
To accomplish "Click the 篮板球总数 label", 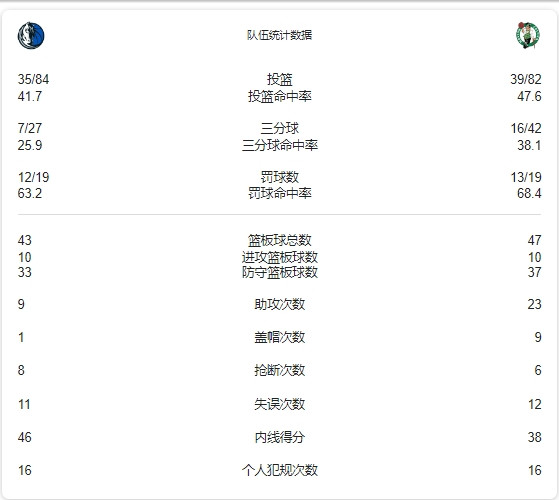I will 280,240.
